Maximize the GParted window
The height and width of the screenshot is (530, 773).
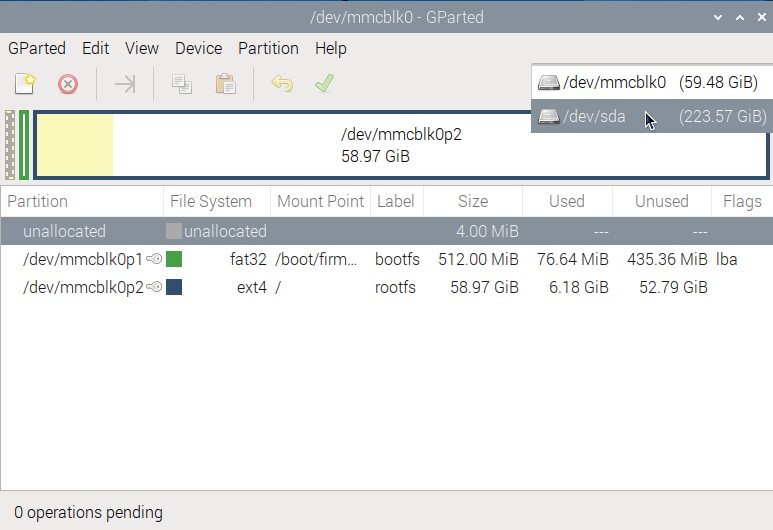pyautogui.click(x=739, y=17)
